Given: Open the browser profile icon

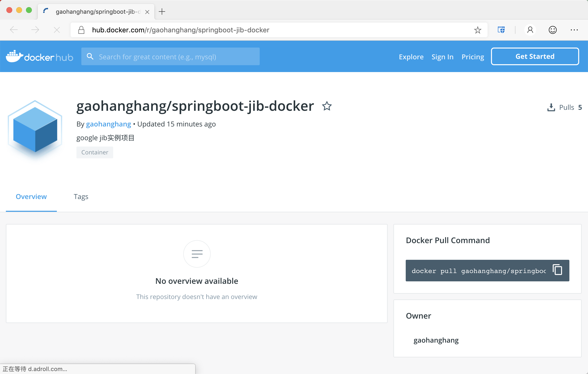Looking at the screenshot, I should [x=530, y=30].
